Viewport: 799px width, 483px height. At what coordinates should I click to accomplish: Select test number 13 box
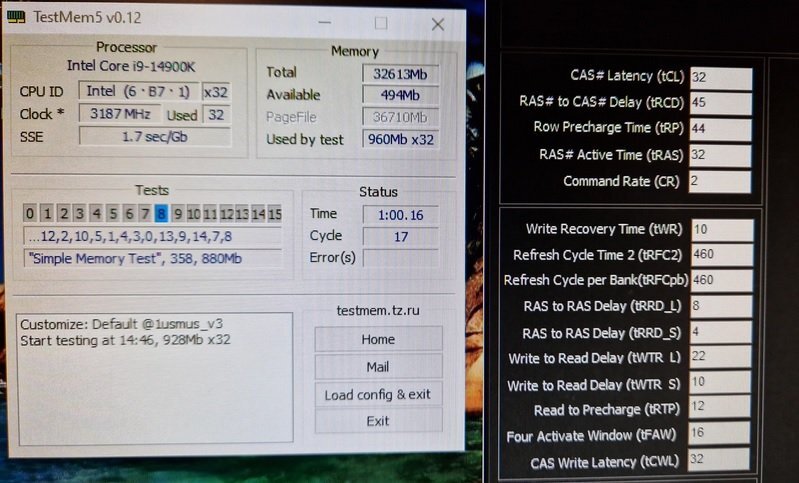coord(242,213)
